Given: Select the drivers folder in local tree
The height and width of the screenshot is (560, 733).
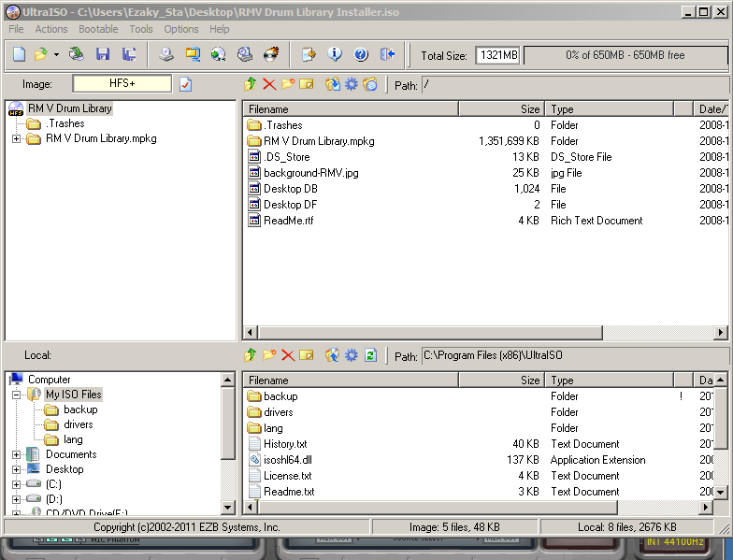Looking at the screenshot, I should pyautogui.click(x=79, y=424).
